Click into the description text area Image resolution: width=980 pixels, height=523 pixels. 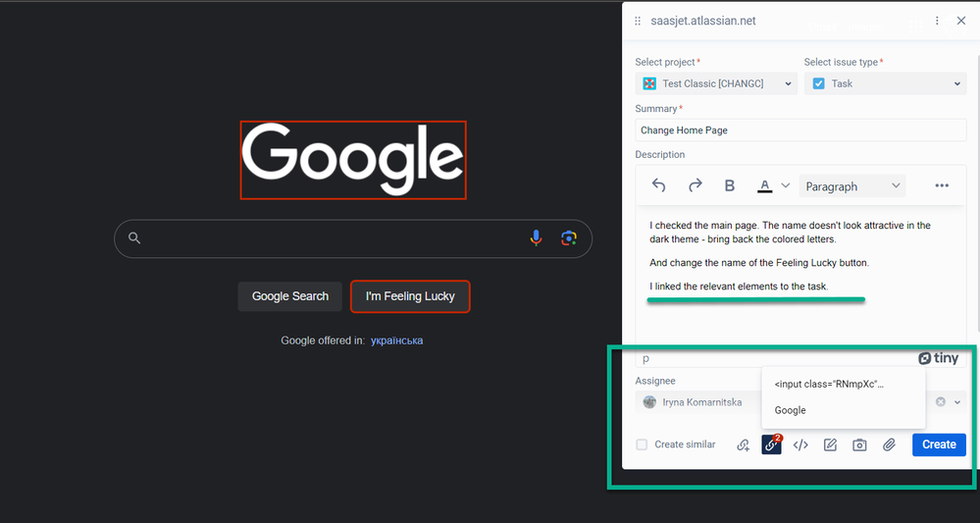click(x=800, y=277)
